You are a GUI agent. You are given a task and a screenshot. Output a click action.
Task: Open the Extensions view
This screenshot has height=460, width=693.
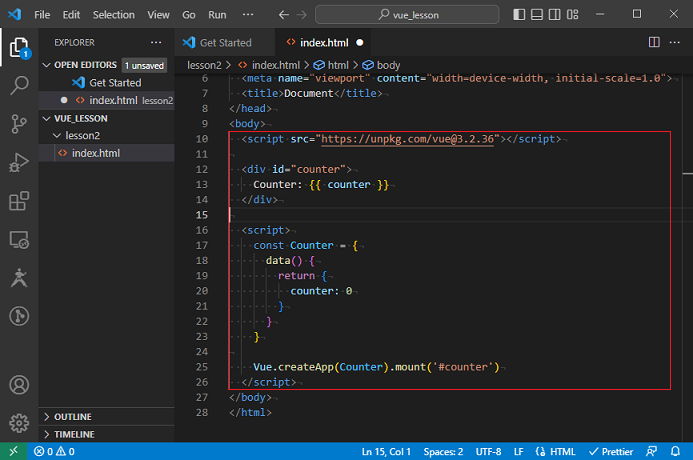[19, 201]
